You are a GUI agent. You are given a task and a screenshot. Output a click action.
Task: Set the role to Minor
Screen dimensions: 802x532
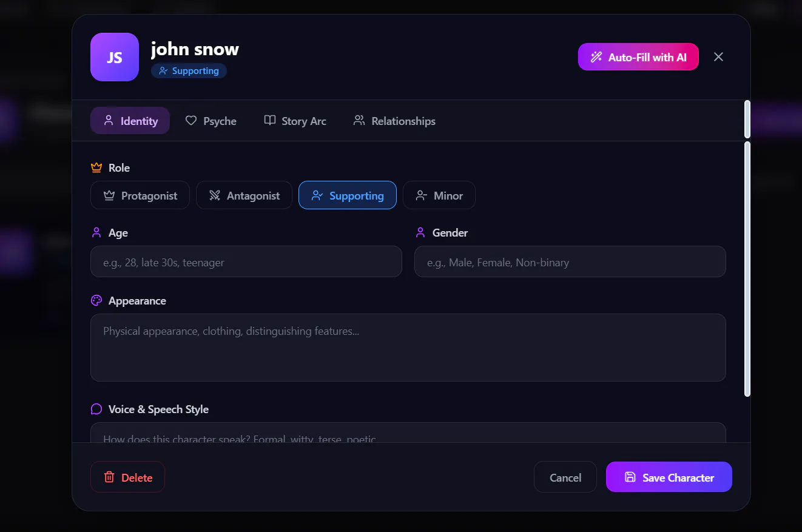click(x=439, y=195)
